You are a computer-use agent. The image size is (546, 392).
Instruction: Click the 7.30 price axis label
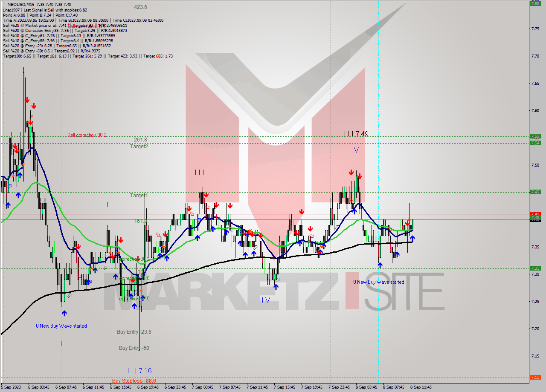(535, 274)
